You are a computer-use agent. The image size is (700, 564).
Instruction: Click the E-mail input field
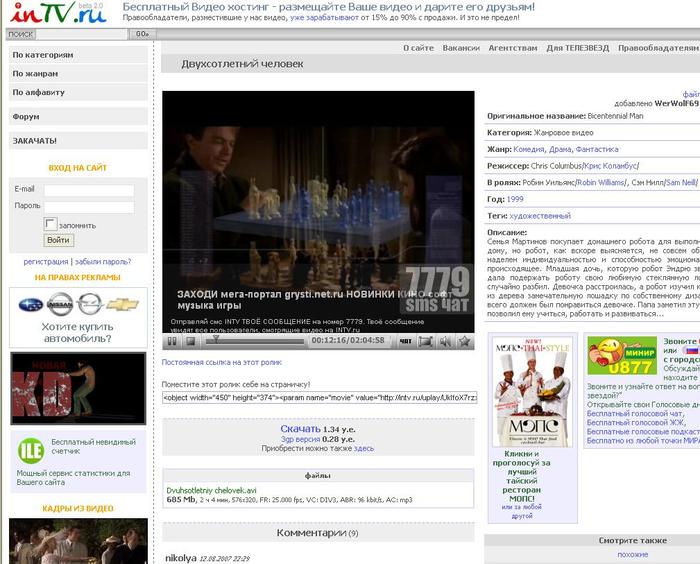coord(89,190)
